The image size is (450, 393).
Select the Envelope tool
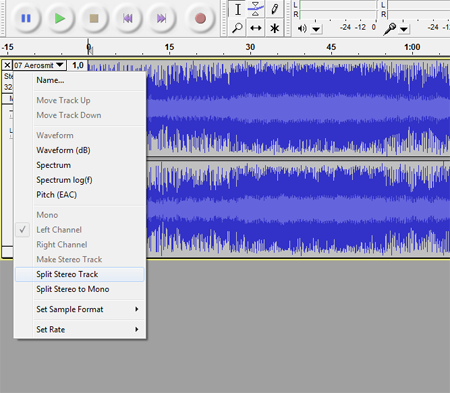click(x=256, y=9)
